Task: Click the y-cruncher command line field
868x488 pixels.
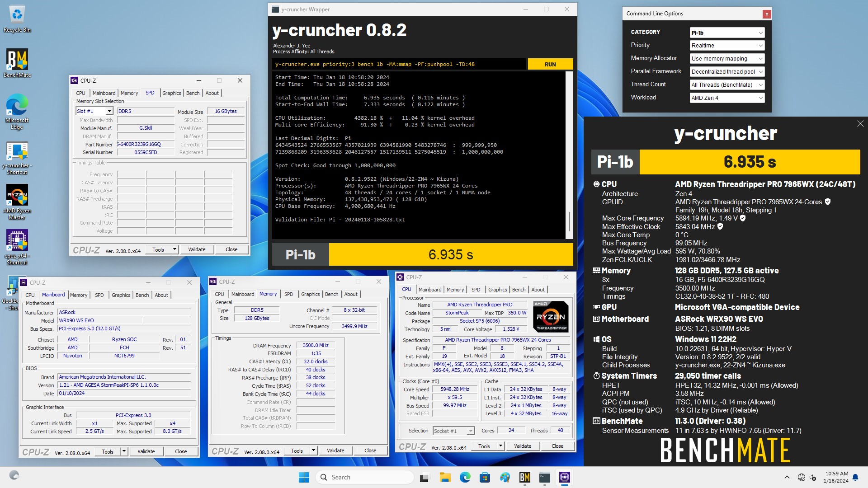Action: (x=399, y=64)
